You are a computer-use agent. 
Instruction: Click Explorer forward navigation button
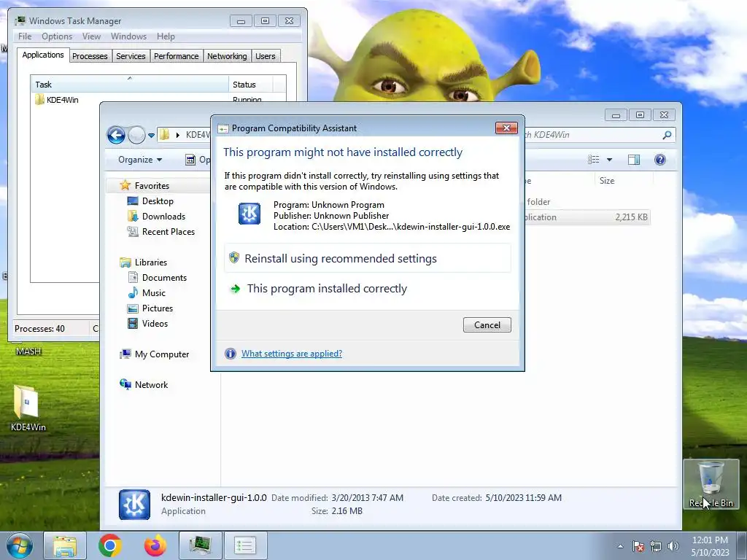[x=136, y=135]
